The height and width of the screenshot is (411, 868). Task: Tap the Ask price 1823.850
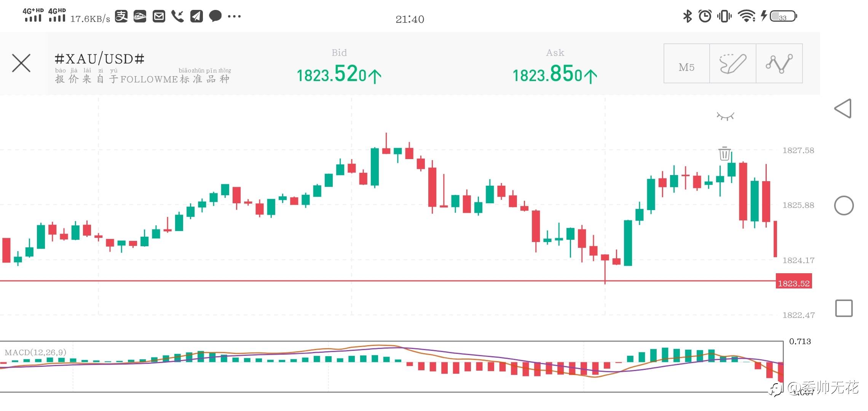pos(555,74)
